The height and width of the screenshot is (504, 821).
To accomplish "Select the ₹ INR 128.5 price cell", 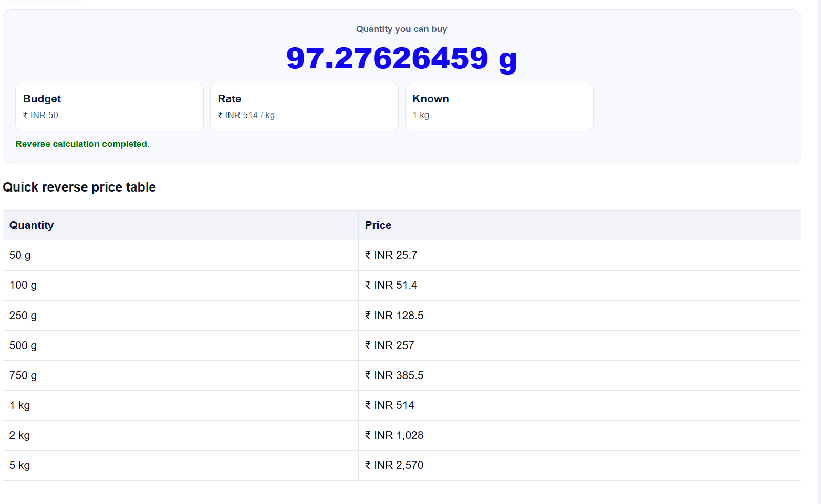I will pyautogui.click(x=579, y=316).
